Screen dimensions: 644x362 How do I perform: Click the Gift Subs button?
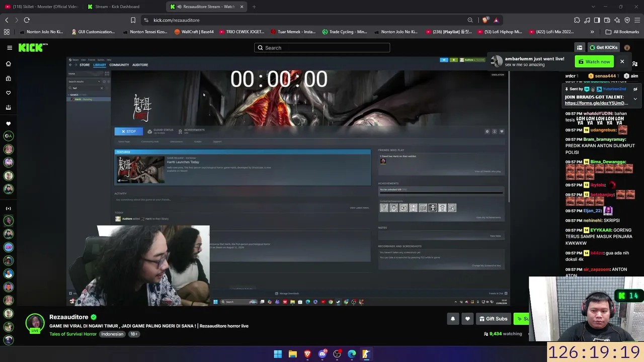493,319
